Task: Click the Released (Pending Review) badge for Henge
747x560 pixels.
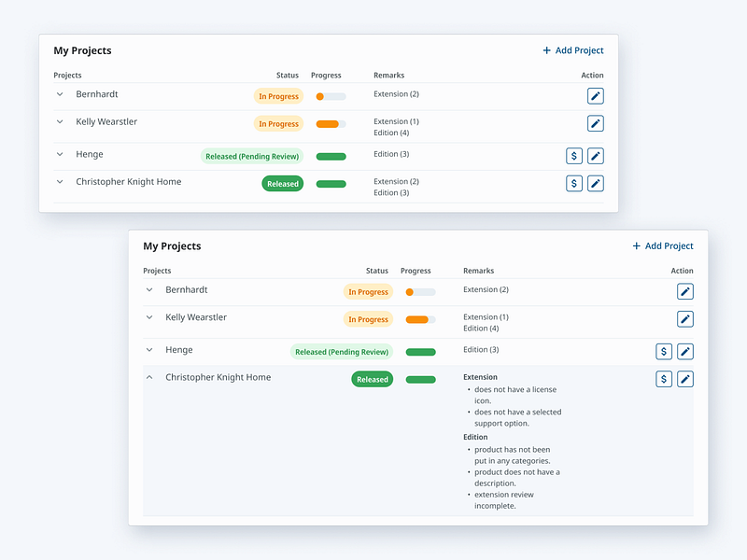Action: coord(252,156)
